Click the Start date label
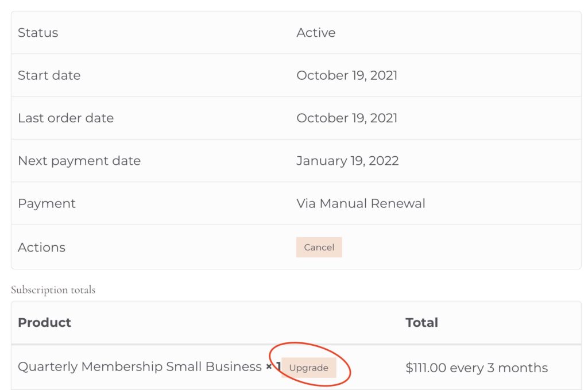588x390 pixels. [x=49, y=75]
